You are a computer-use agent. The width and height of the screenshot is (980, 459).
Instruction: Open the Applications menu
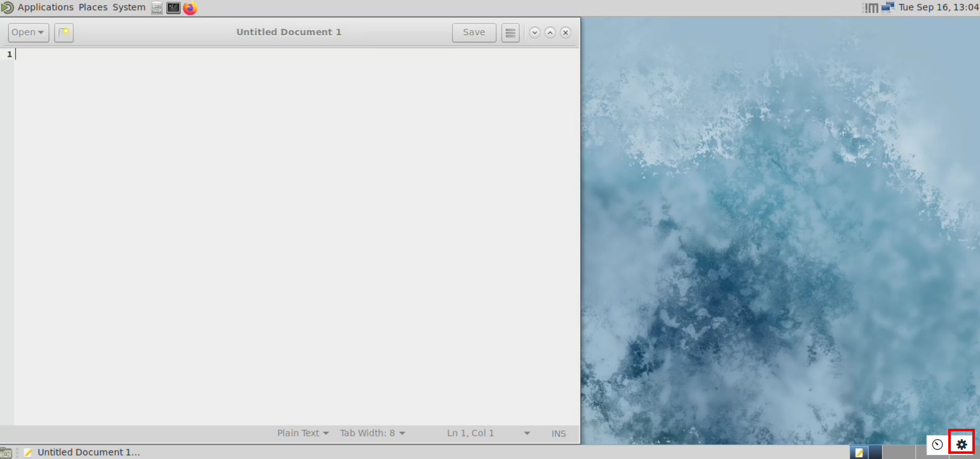click(x=46, y=7)
